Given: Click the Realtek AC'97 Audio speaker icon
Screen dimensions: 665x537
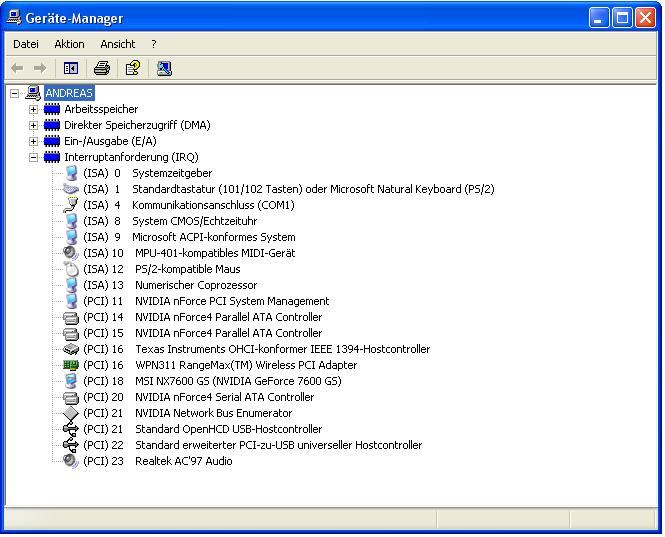Looking at the screenshot, I should [x=70, y=461].
